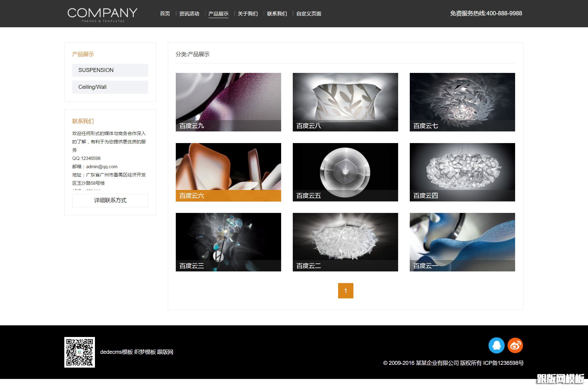Image resolution: width=588 pixels, height=386 pixels.
Task: Open the 百度云八 product thumbnail
Action: pos(345,102)
